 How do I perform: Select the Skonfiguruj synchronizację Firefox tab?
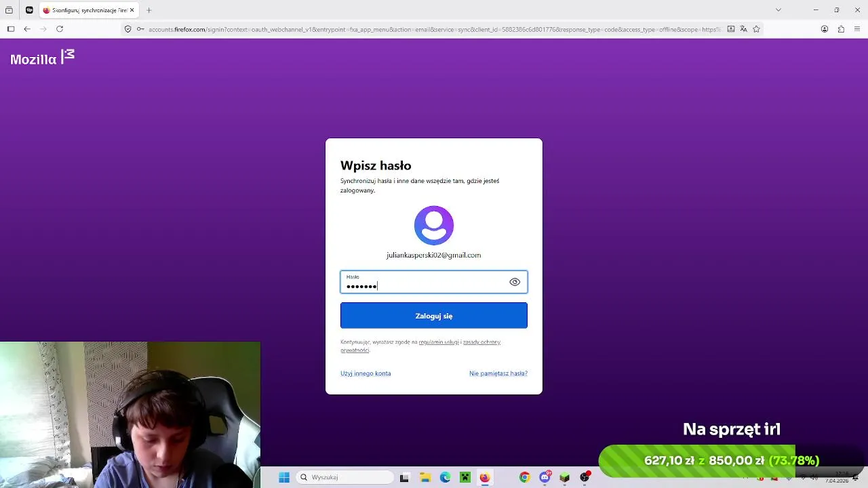coord(88,10)
